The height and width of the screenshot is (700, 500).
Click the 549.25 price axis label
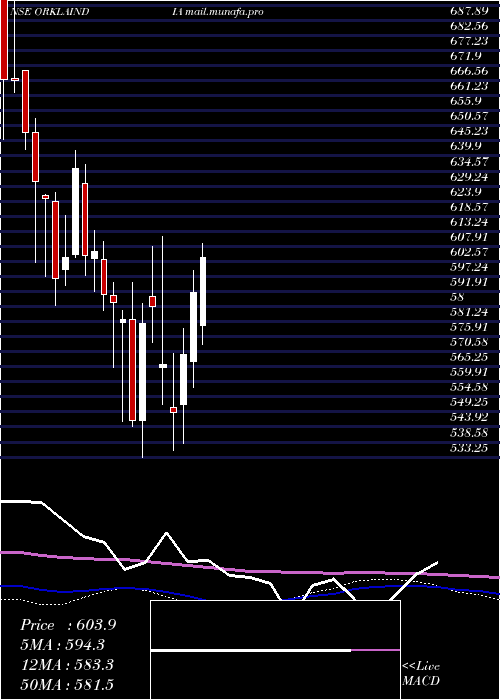click(469, 403)
